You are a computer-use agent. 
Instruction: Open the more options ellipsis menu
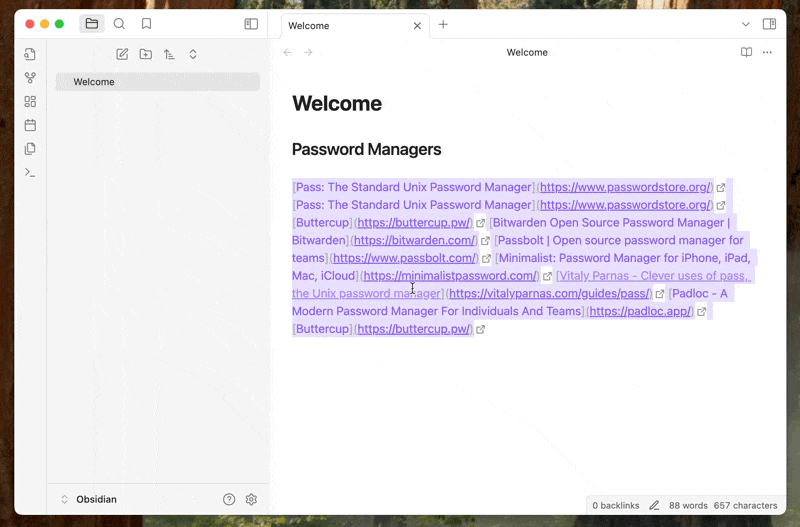pos(767,52)
